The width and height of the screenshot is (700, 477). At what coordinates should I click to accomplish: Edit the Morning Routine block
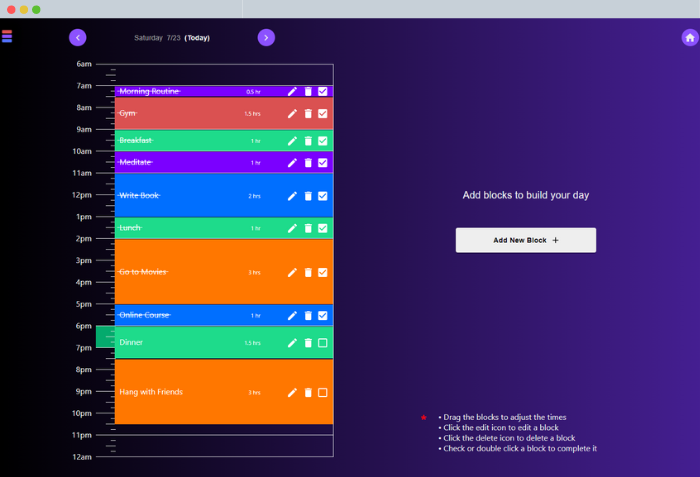(292, 92)
